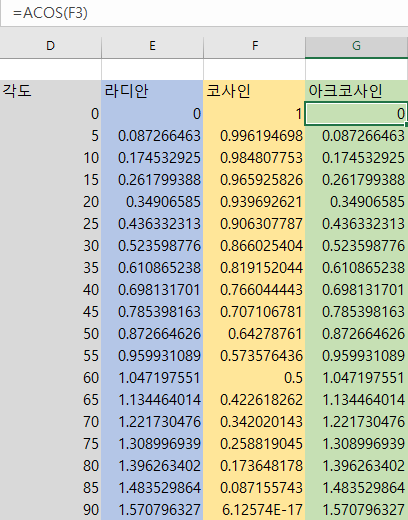Click arccosine cell in the 10 degree row

point(356,158)
